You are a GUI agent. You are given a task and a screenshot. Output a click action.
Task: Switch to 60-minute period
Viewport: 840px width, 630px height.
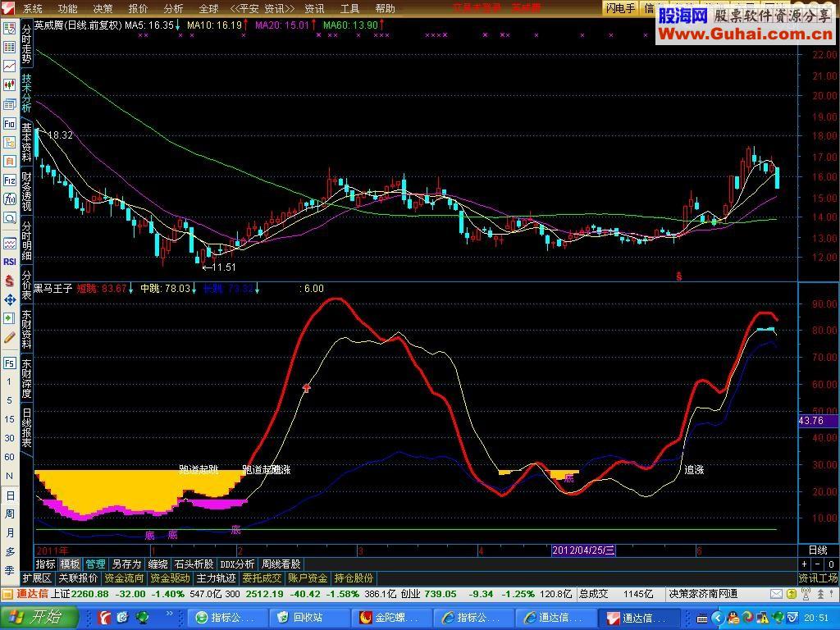point(9,457)
